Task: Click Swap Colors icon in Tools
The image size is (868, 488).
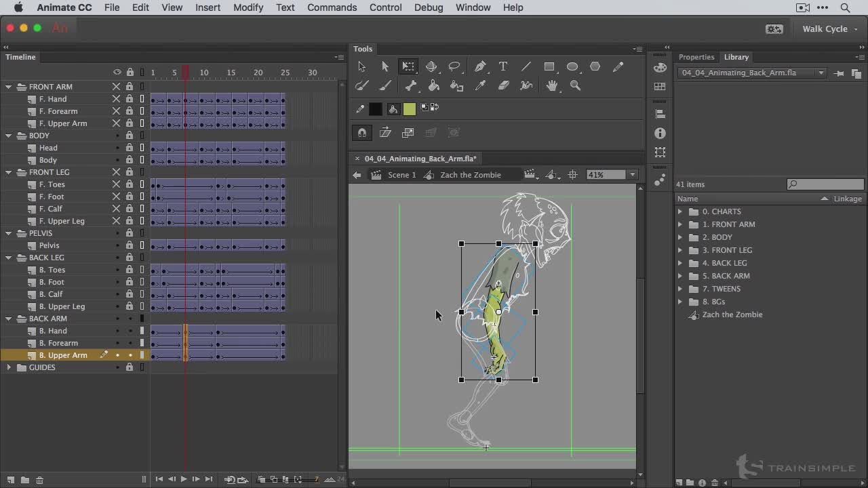Action: tap(434, 107)
